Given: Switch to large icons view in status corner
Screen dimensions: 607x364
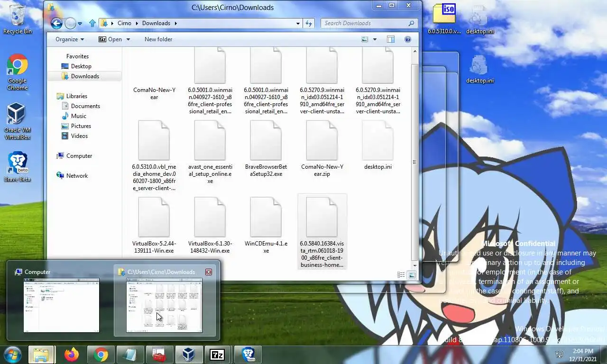Looking at the screenshot, I should pos(412,275).
